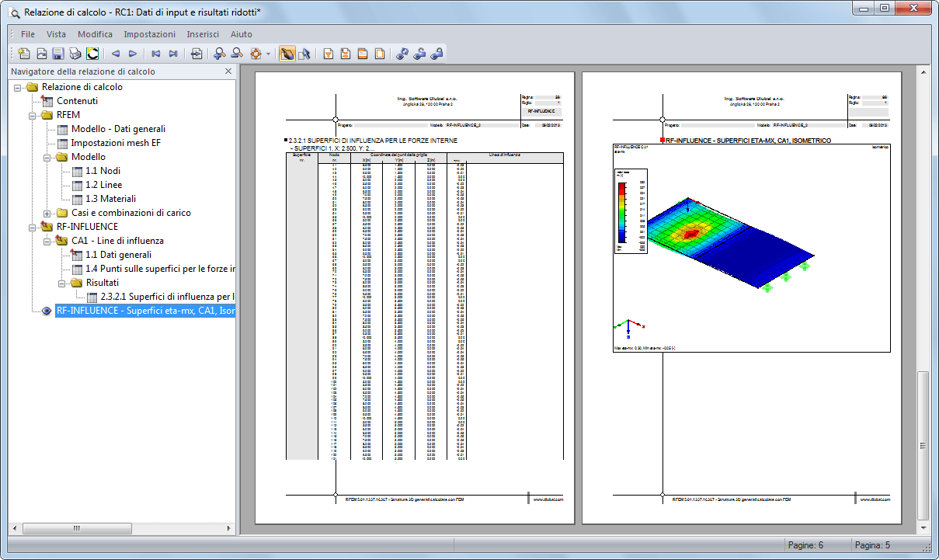Click the third orange page-layout icon

362,54
